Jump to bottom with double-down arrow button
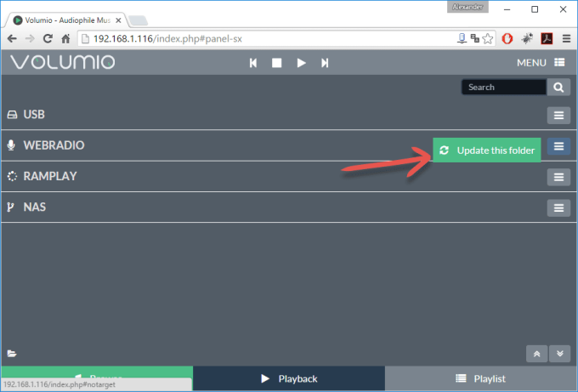The height and width of the screenshot is (392, 578). [559, 354]
